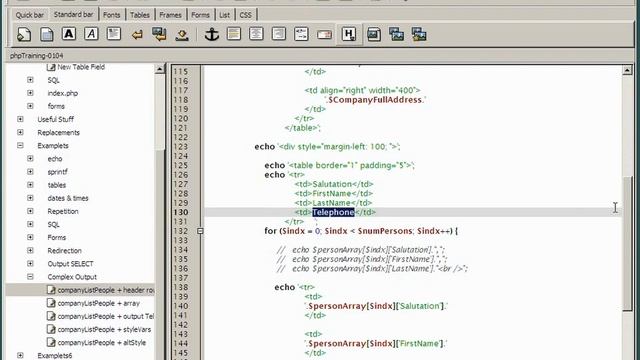Image resolution: width=640 pixels, height=360 pixels.
Task: Click the editor scroll-up arrow
Action: pos(627,70)
